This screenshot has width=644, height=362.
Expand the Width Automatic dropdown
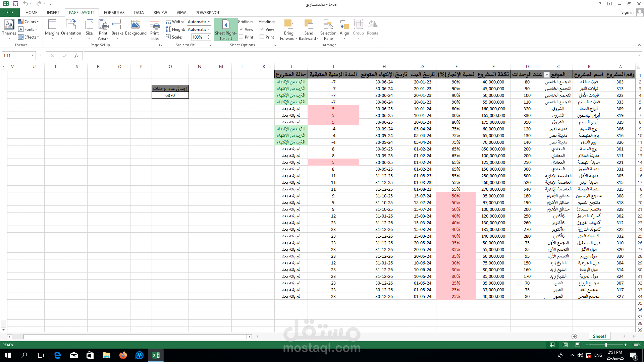pyautogui.click(x=209, y=22)
